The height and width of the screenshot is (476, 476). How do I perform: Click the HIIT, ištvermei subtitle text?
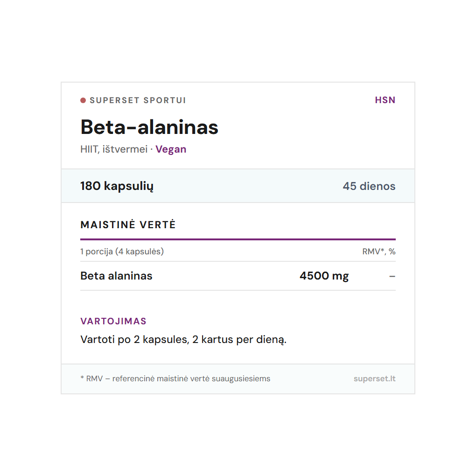(x=114, y=149)
